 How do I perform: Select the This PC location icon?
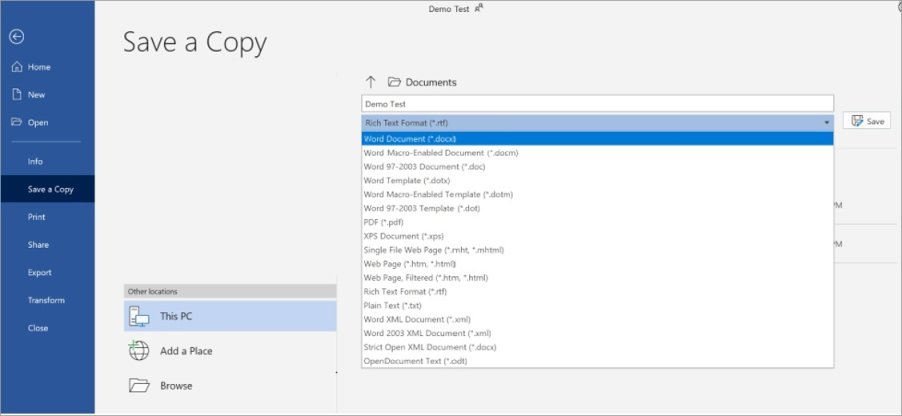139,316
